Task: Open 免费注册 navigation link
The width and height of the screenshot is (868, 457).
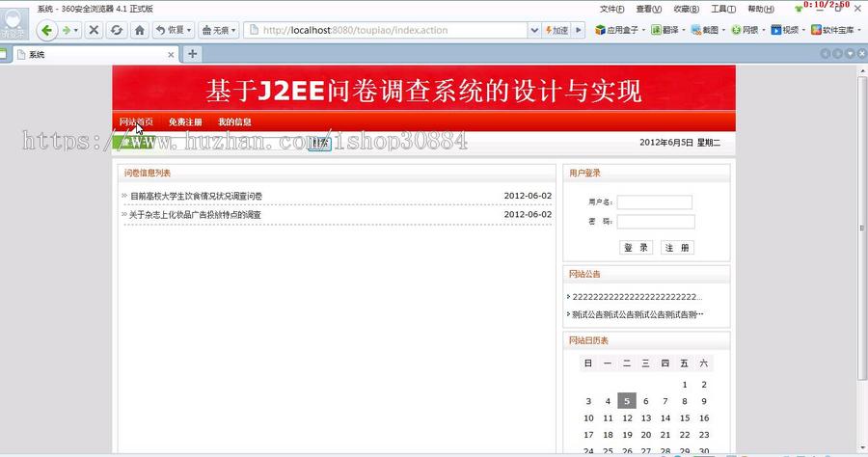Action: click(185, 121)
